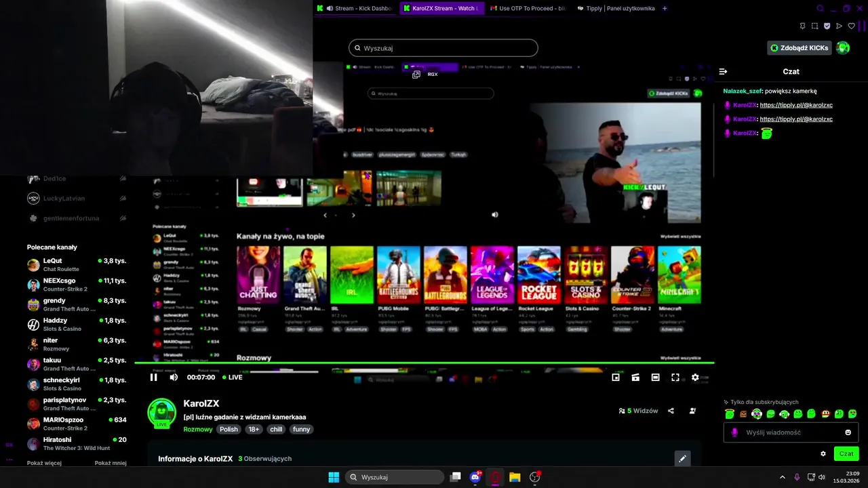The width and height of the screenshot is (868, 488).
Task: Click the funny tag
Action: pyautogui.click(x=301, y=430)
